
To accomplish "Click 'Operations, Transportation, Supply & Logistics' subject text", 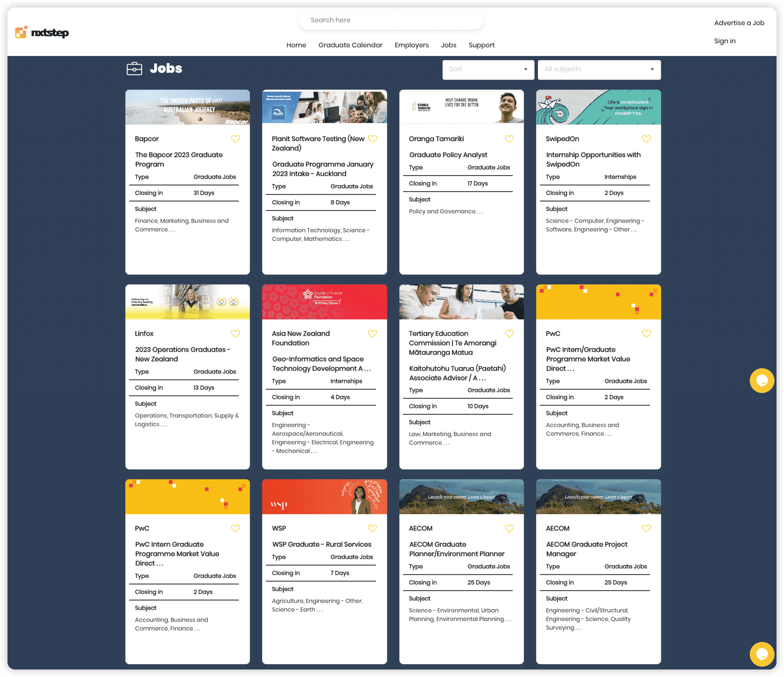I will [x=187, y=420].
